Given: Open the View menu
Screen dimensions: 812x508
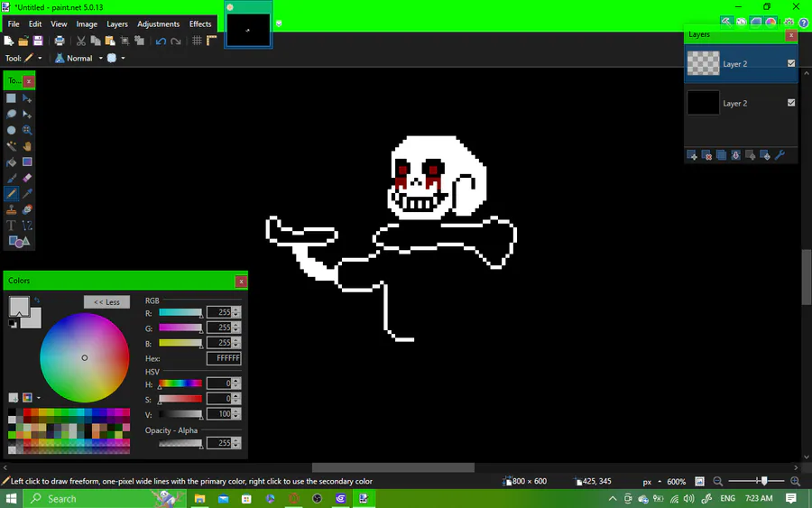Looking at the screenshot, I should [59, 23].
